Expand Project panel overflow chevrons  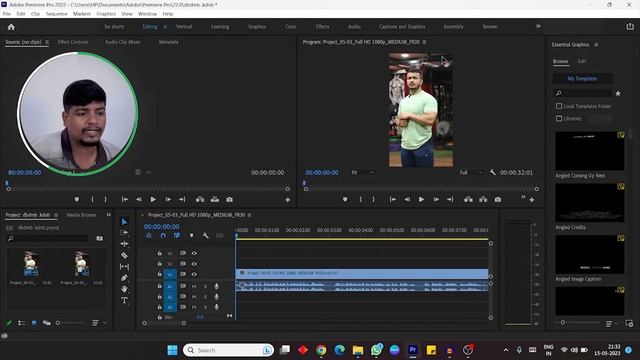coord(109,215)
